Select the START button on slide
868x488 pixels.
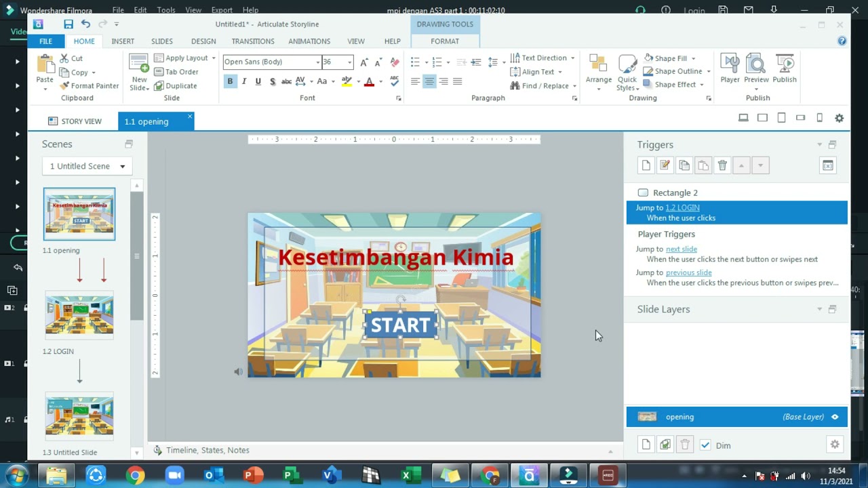(400, 325)
